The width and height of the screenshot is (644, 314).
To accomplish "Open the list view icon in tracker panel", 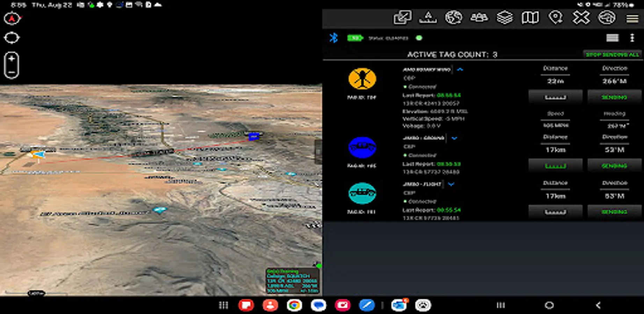I will (x=612, y=38).
